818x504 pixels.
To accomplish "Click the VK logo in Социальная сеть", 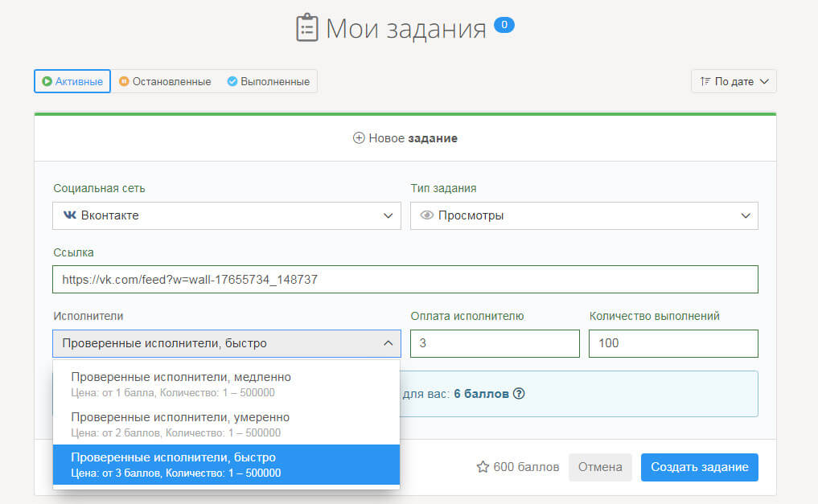I will [70, 215].
